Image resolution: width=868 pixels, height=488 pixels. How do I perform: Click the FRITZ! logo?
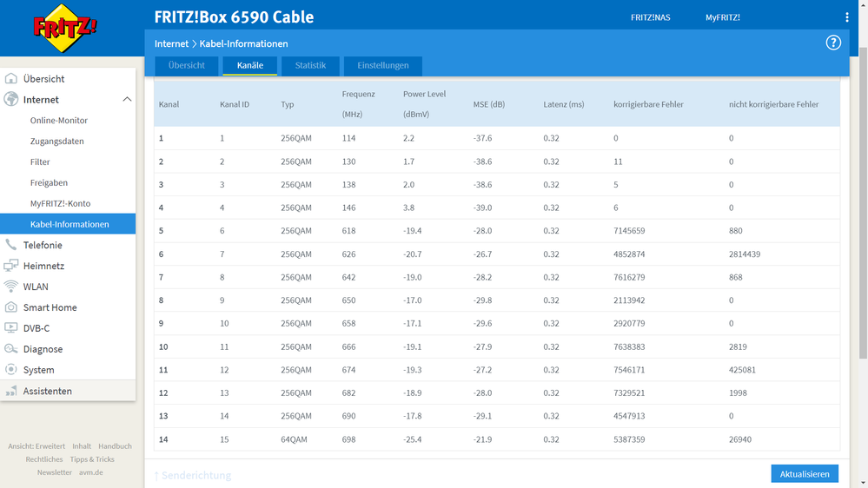pyautogui.click(x=65, y=28)
